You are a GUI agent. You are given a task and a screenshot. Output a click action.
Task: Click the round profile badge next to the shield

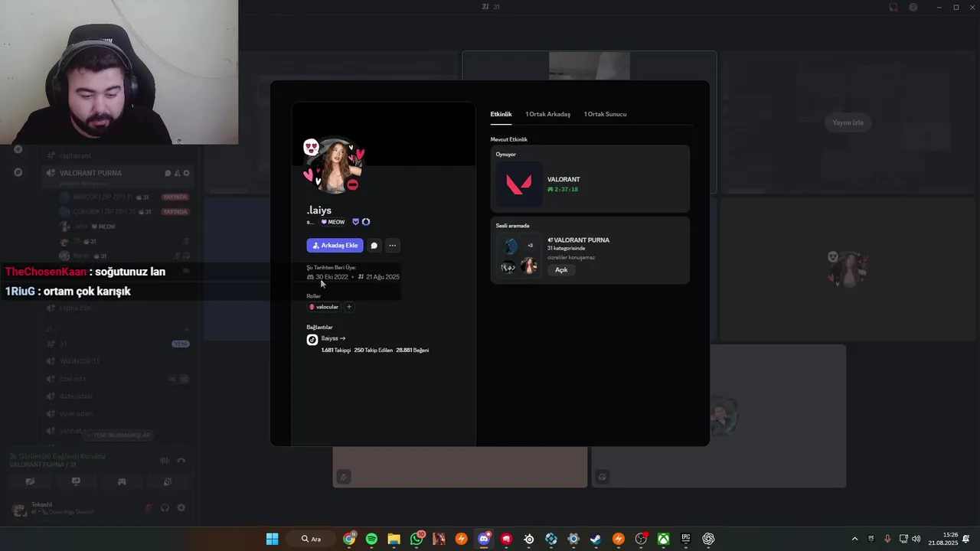[366, 222]
